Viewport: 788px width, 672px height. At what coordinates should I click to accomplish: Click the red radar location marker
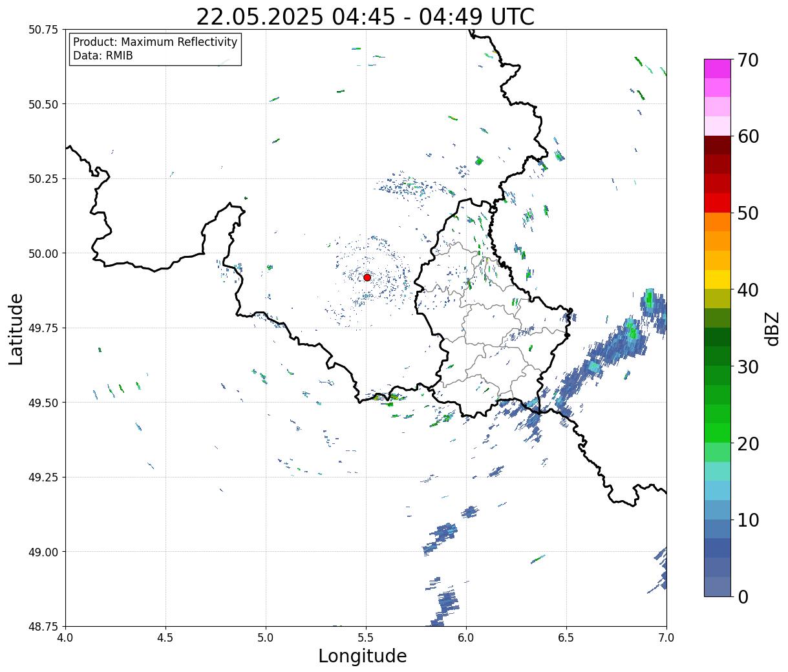click(x=367, y=277)
